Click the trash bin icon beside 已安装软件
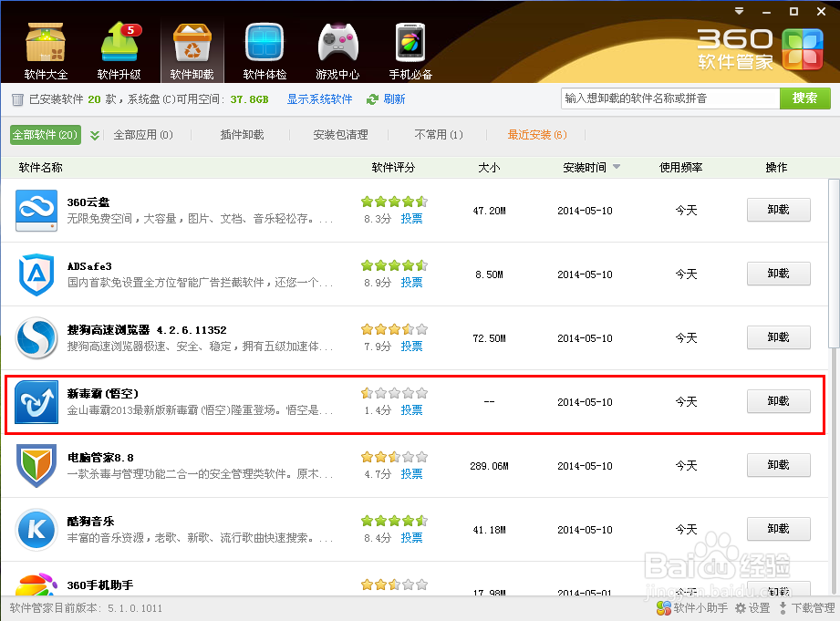840x621 pixels. click(17, 99)
